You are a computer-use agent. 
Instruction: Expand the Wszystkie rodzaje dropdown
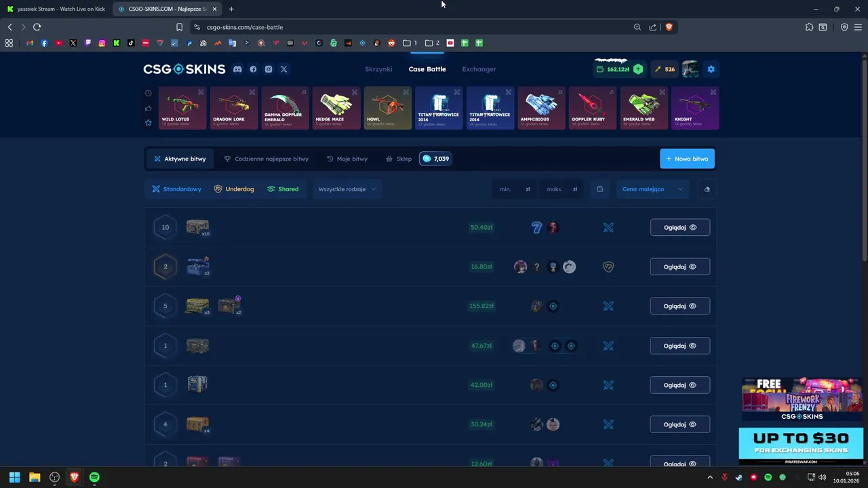pos(347,189)
